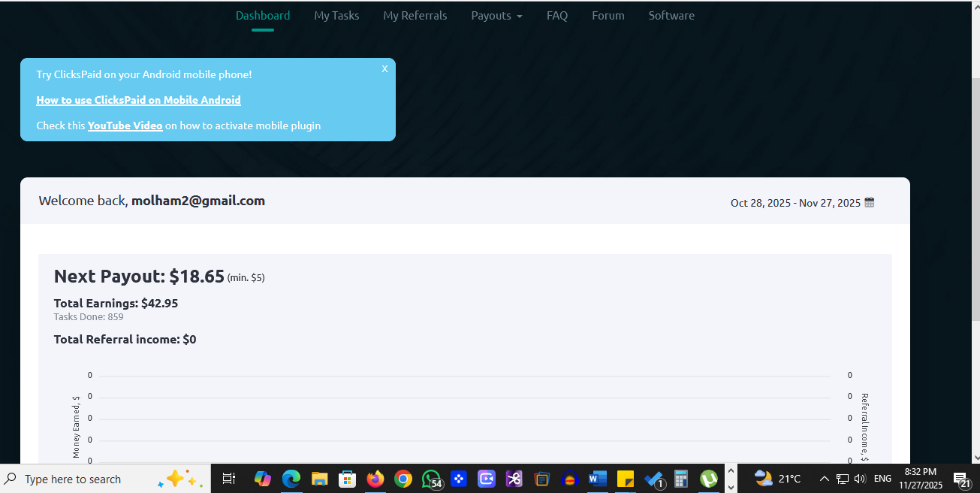Follow the YouTube Video link
This screenshot has width=980, height=493.
coord(125,126)
